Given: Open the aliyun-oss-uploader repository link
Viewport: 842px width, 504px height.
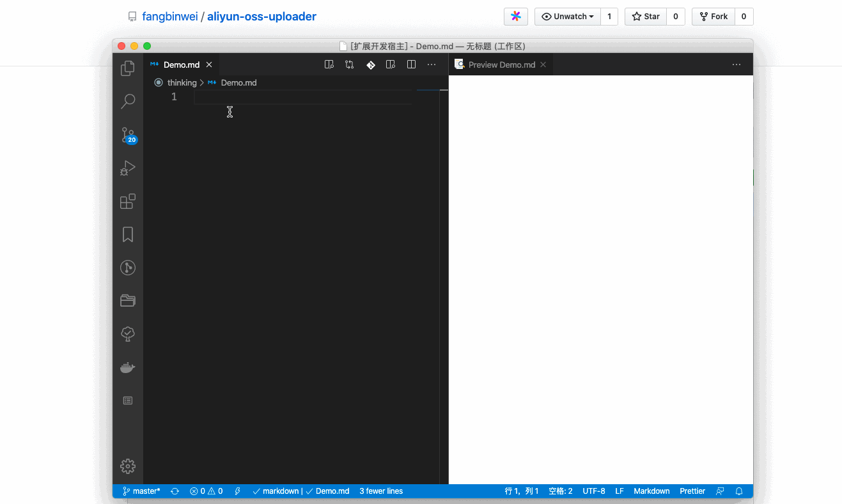Looking at the screenshot, I should (261, 17).
